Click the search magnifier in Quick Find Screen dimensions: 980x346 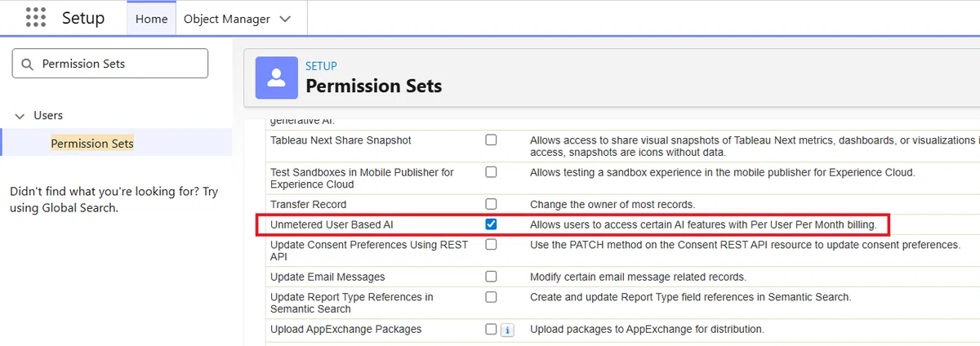27,64
